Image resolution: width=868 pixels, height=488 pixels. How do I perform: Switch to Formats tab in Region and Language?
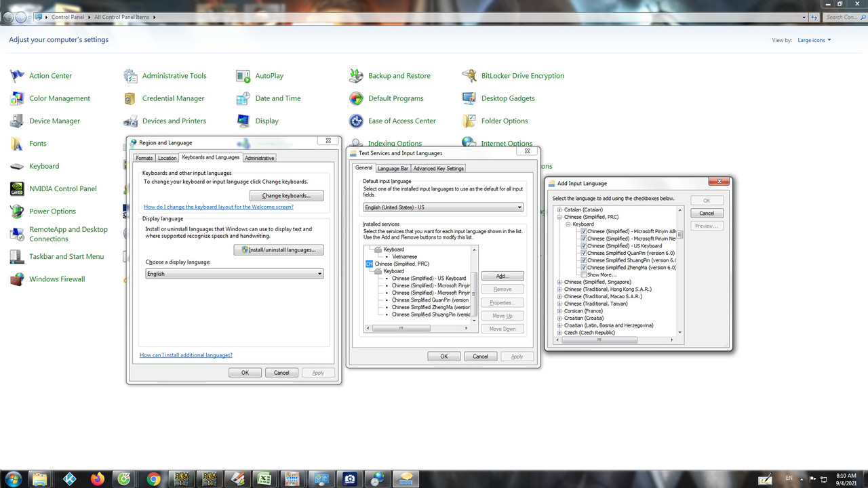tap(144, 158)
